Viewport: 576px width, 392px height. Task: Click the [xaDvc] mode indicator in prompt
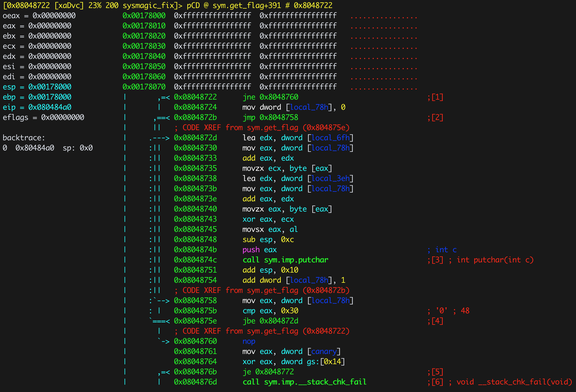69,5
